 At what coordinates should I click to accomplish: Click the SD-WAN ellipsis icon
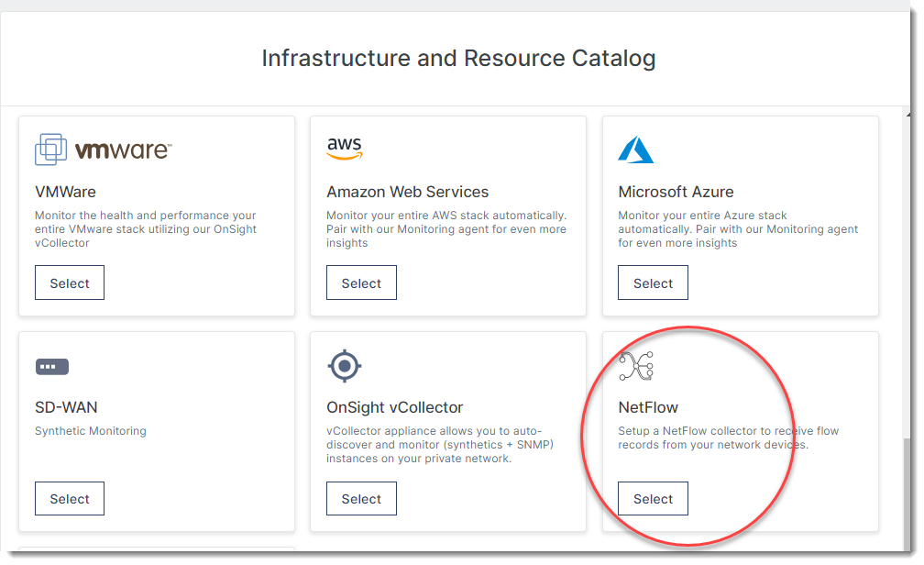[x=51, y=366]
